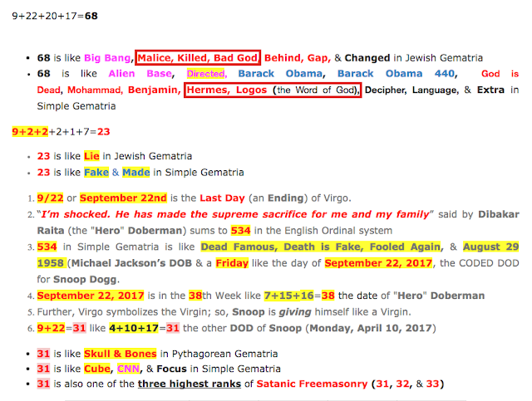Screen dimensions: 532x401
Task: Click the italic word "giving"
Action: (x=295, y=312)
